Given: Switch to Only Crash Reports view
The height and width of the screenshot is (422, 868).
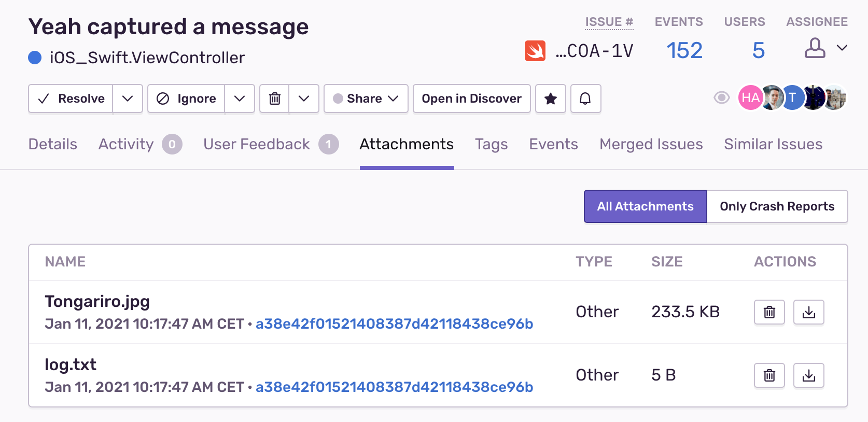Looking at the screenshot, I should pyautogui.click(x=777, y=206).
